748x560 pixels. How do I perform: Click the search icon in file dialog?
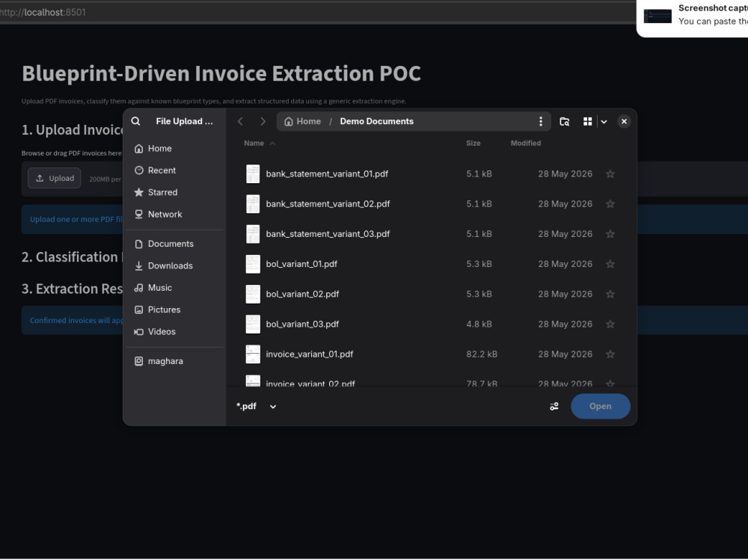136,121
